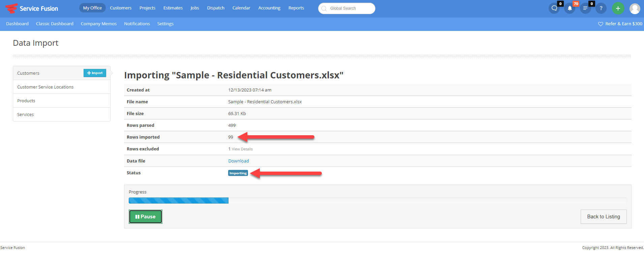Image resolution: width=644 pixels, height=254 pixels.
Task: Download the data file
Action: pos(239,161)
